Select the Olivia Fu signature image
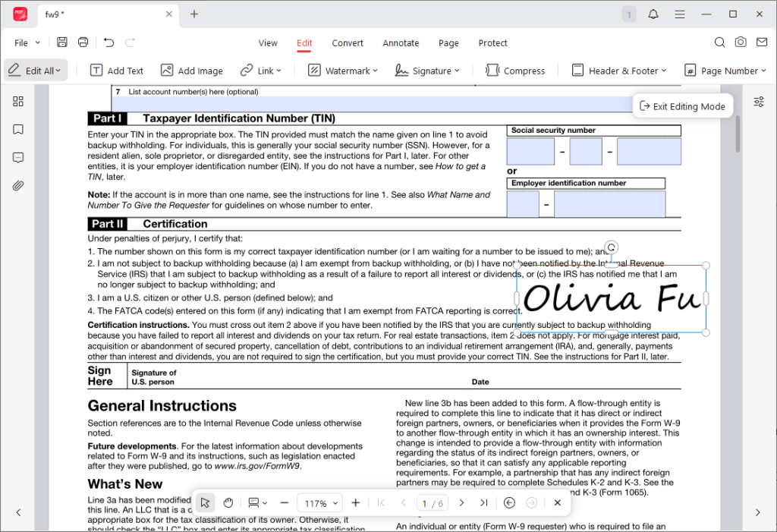The width and height of the screenshot is (777, 532). [x=612, y=299]
